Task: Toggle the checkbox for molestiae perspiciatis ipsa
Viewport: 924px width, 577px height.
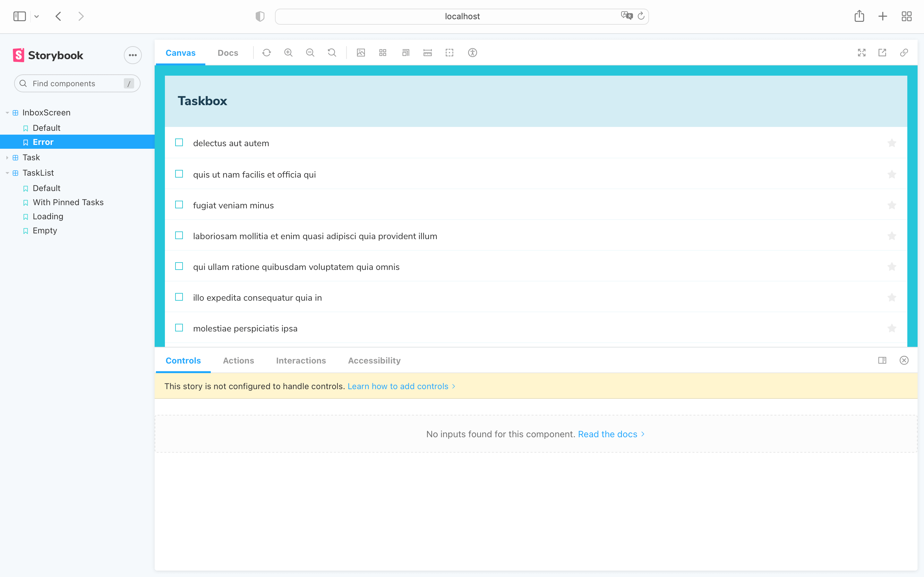Action: [179, 328]
